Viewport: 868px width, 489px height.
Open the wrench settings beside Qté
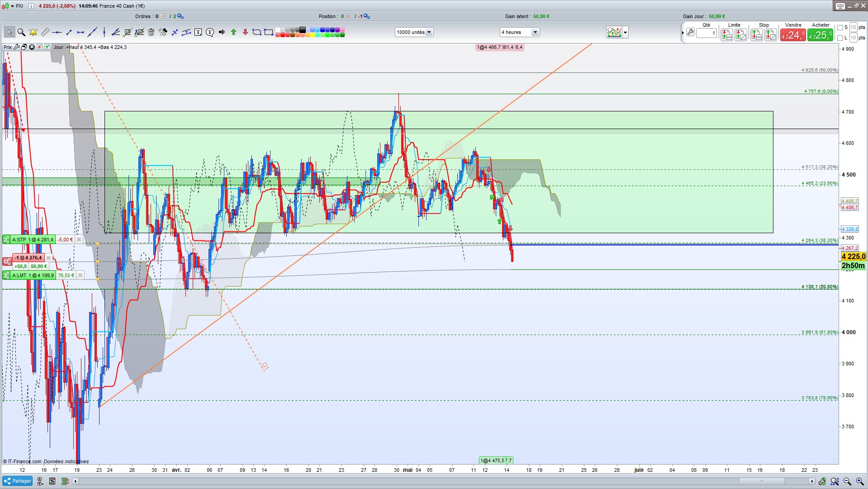click(x=690, y=32)
